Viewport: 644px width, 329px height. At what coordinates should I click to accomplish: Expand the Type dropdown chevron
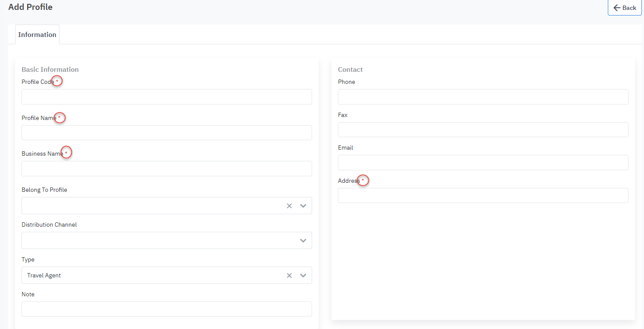[303, 276]
